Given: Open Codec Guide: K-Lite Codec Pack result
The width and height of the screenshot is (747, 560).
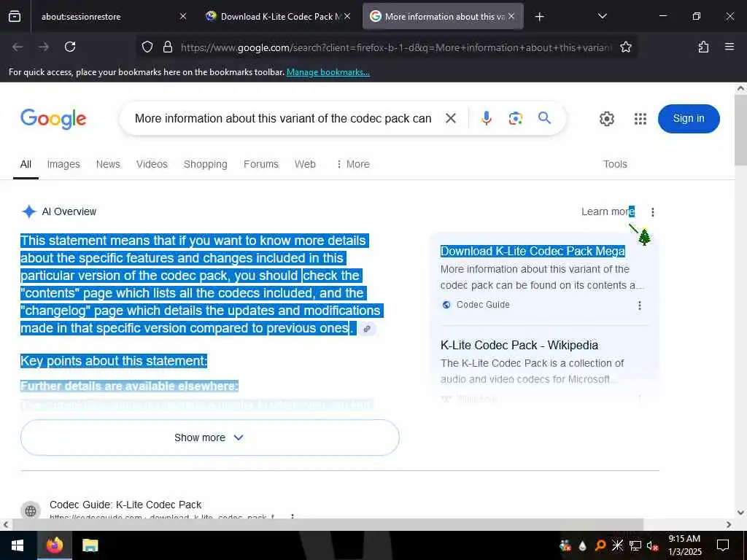Looking at the screenshot, I should pyautogui.click(x=125, y=505).
